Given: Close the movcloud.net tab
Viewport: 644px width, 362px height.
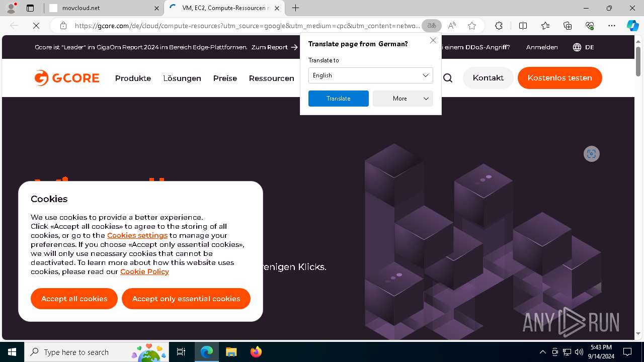Looking at the screenshot, I should 156,8.
